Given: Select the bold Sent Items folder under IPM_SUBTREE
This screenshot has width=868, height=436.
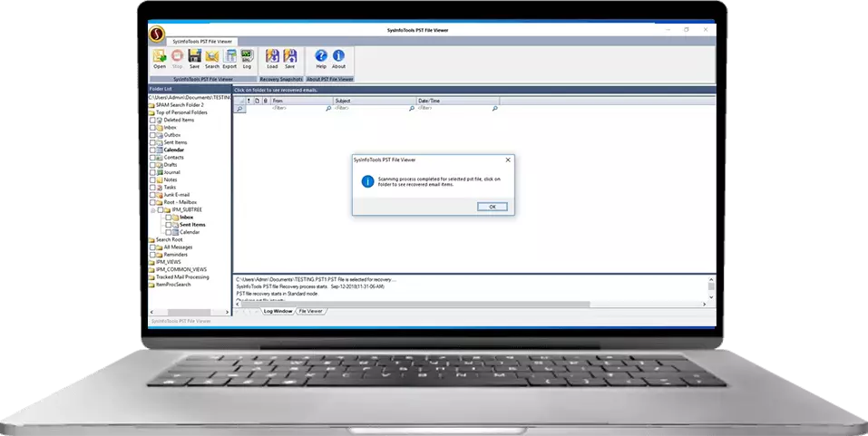Looking at the screenshot, I should pos(192,225).
